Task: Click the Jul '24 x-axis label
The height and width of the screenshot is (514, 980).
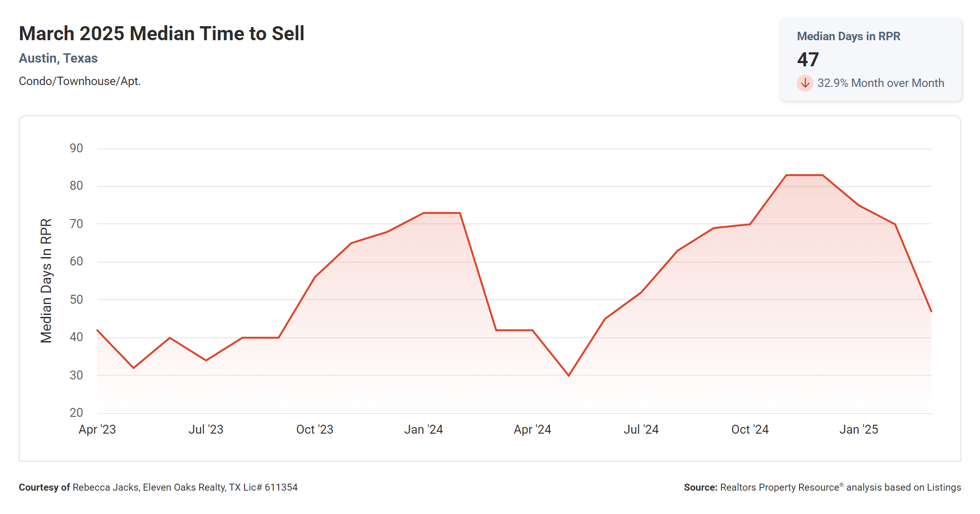Action: pyautogui.click(x=641, y=429)
